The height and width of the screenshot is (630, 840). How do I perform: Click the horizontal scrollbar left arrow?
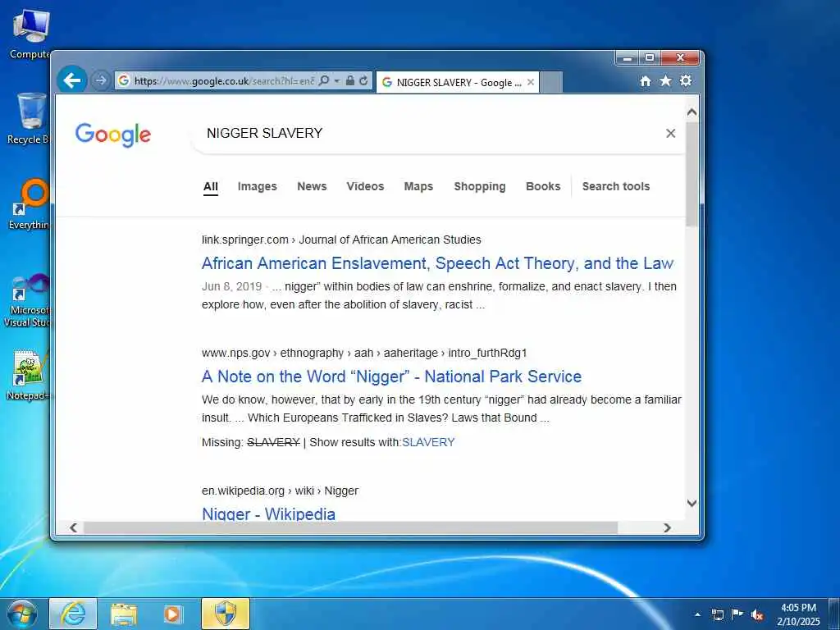tap(73, 527)
